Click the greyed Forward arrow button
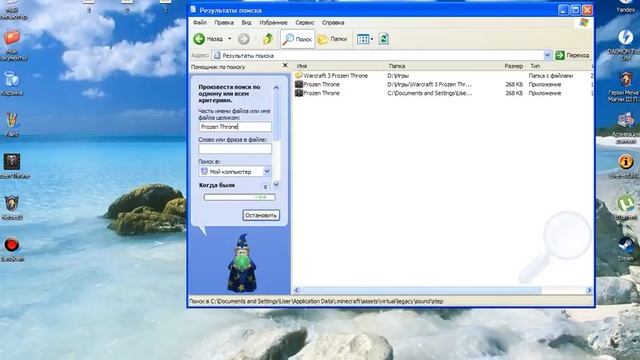This screenshot has height=360, width=640. tap(244, 39)
